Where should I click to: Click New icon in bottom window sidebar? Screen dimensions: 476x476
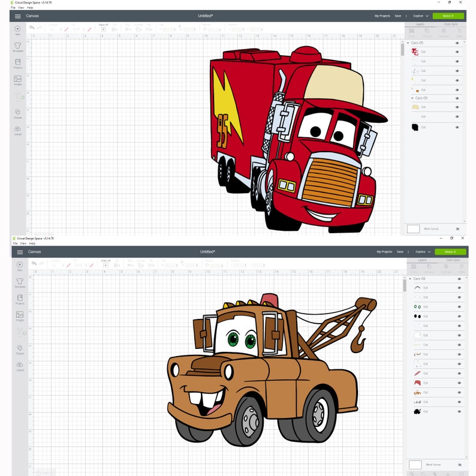[20, 266]
